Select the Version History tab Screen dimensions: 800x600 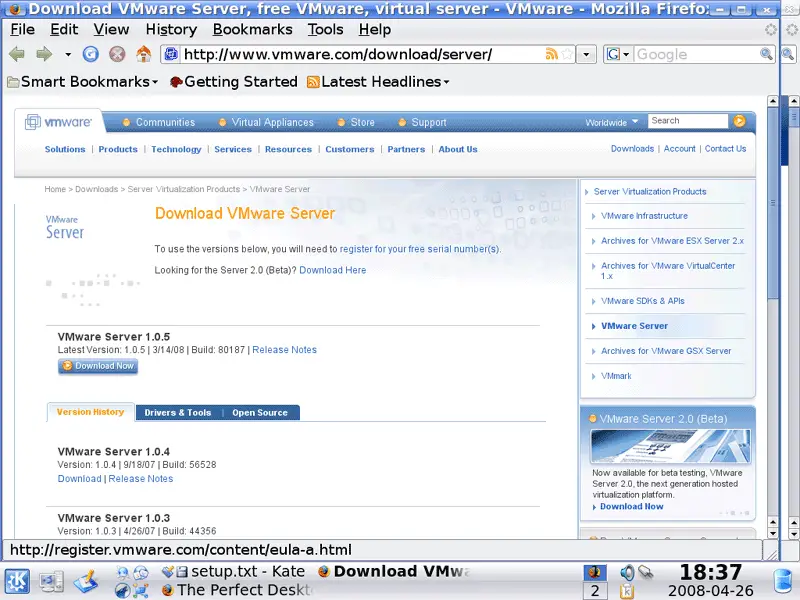tap(90, 412)
